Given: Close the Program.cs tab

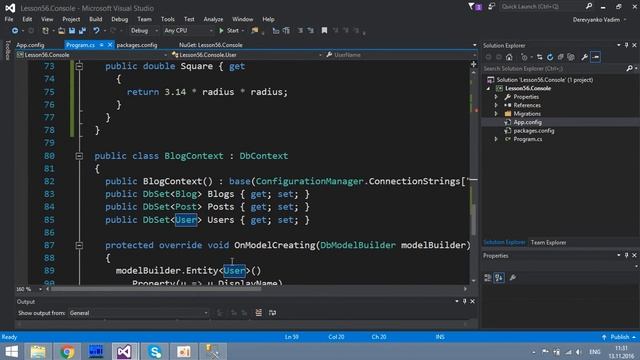Looking at the screenshot, I should coord(110,45).
